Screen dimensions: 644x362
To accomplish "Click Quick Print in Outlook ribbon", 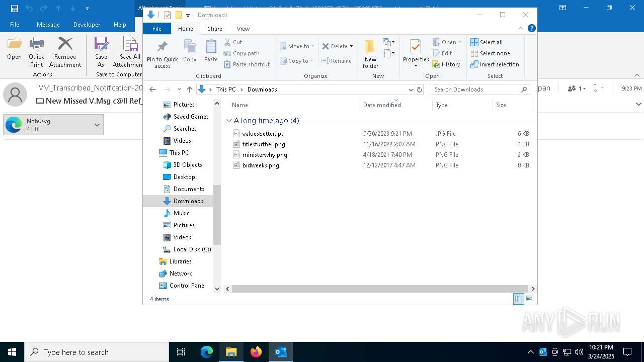I will [36, 52].
